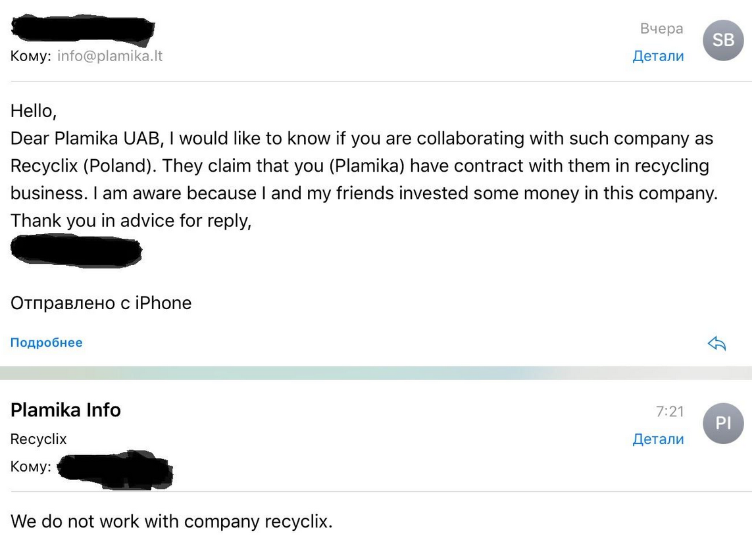
Task: Click the divider bar between messages
Action: 376,373
